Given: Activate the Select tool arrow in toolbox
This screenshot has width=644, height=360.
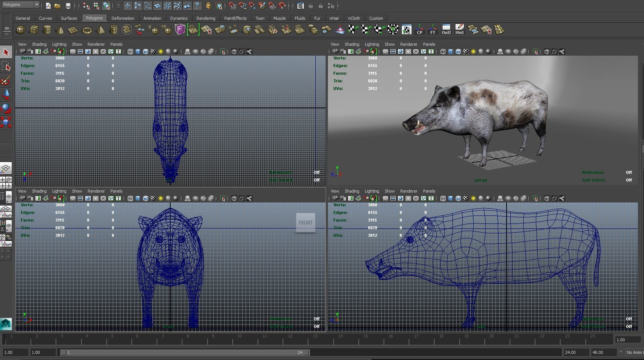Looking at the screenshot, I should click(x=6, y=52).
